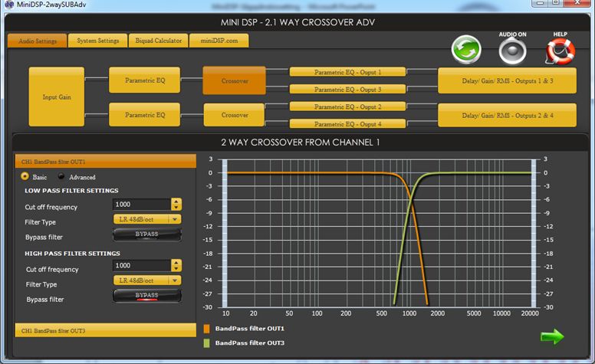This screenshot has height=364, width=595.
Task: Click the green next arrow icon
Action: pyautogui.click(x=552, y=336)
